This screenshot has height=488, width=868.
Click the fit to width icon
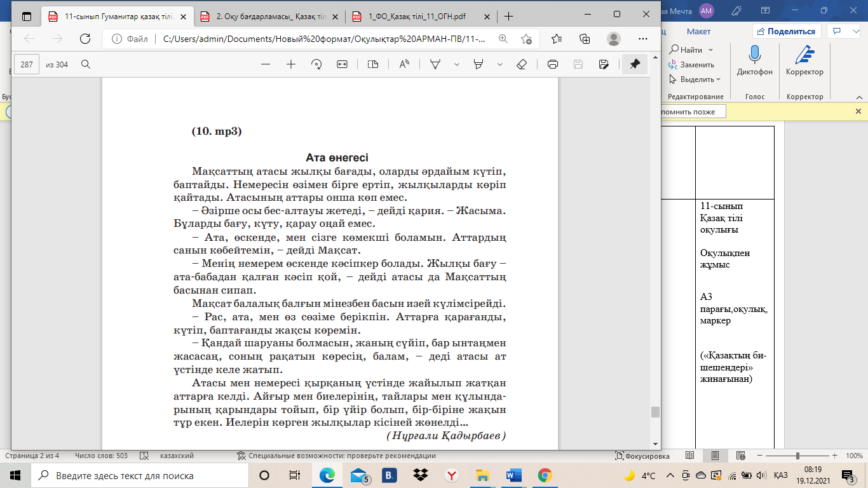tap(342, 64)
